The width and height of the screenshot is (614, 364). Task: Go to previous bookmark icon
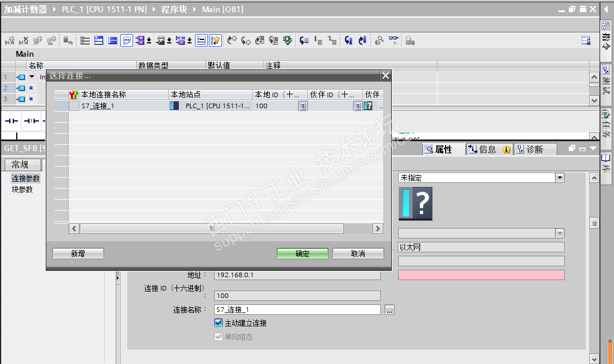(x=363, y=41)
